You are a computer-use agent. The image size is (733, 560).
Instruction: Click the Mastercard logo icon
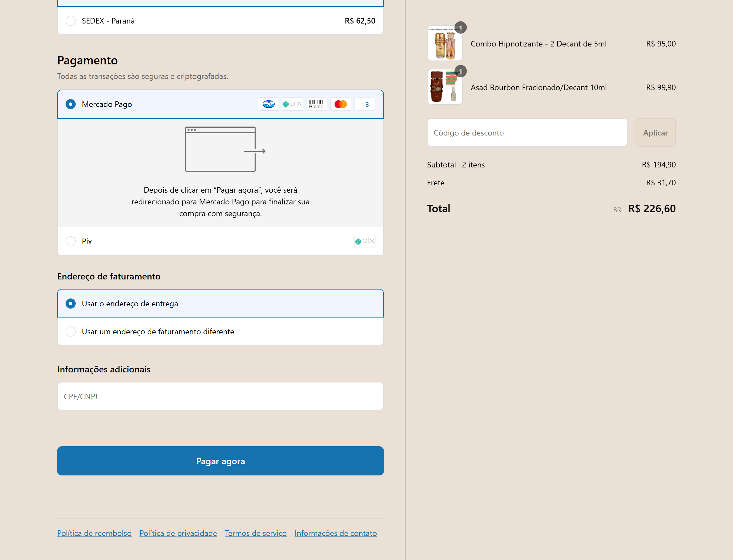tap(340, 104)
